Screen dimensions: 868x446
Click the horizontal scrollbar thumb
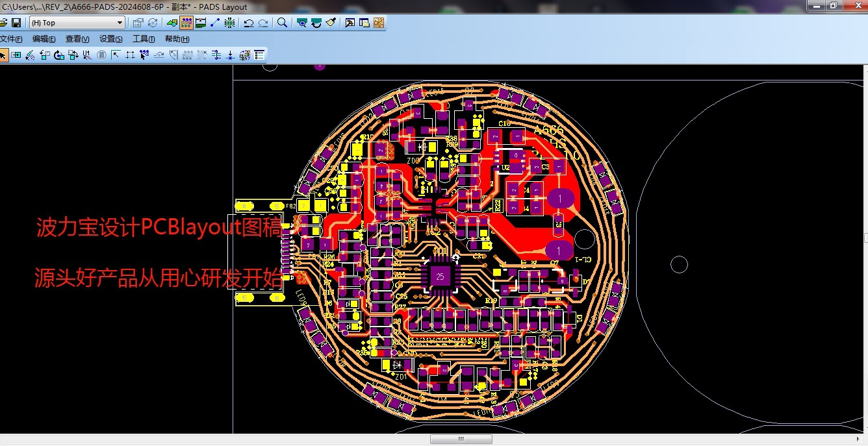click(461, 440)
